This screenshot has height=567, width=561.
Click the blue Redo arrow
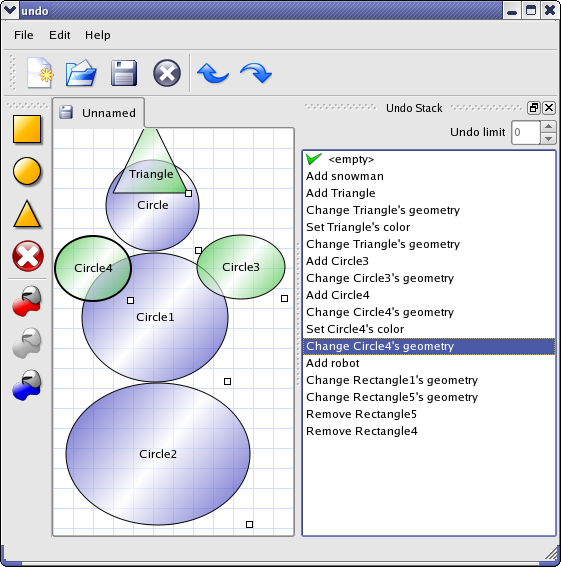coord(256,73)
